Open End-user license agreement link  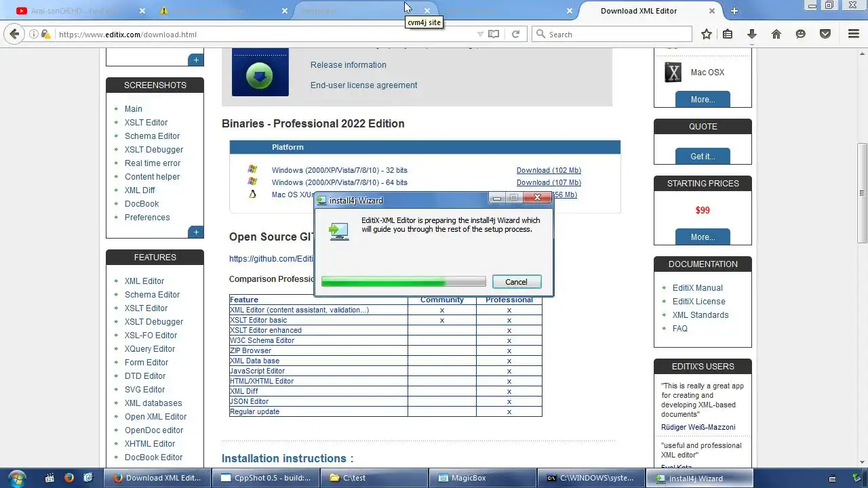coord(364,85)
